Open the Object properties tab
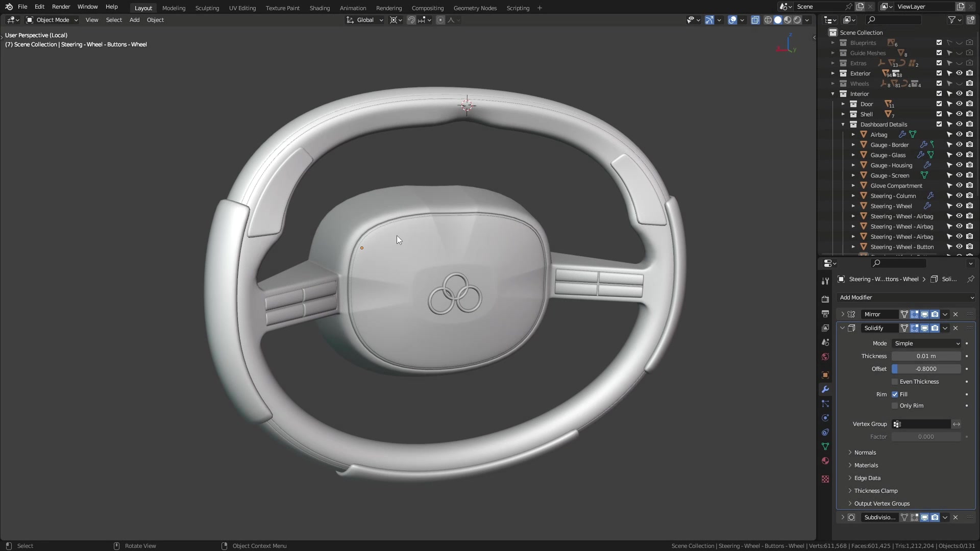980x551 pixels. 825,375
